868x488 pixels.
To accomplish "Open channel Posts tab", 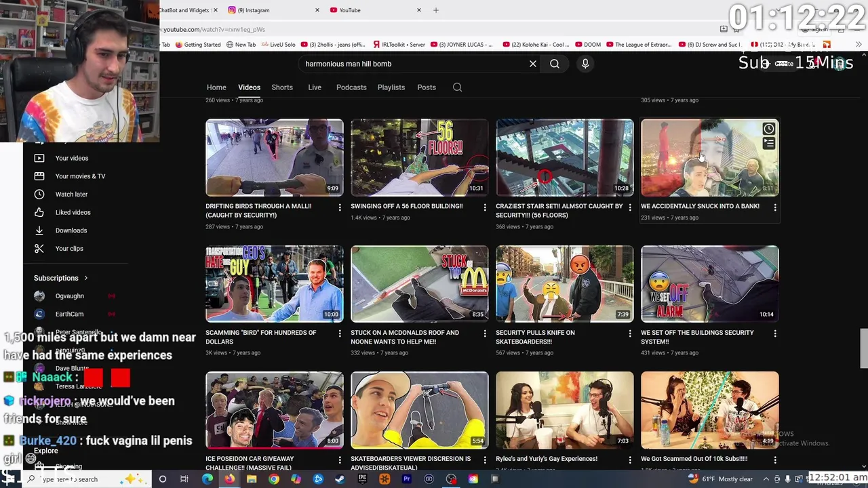I will [427, 87].
